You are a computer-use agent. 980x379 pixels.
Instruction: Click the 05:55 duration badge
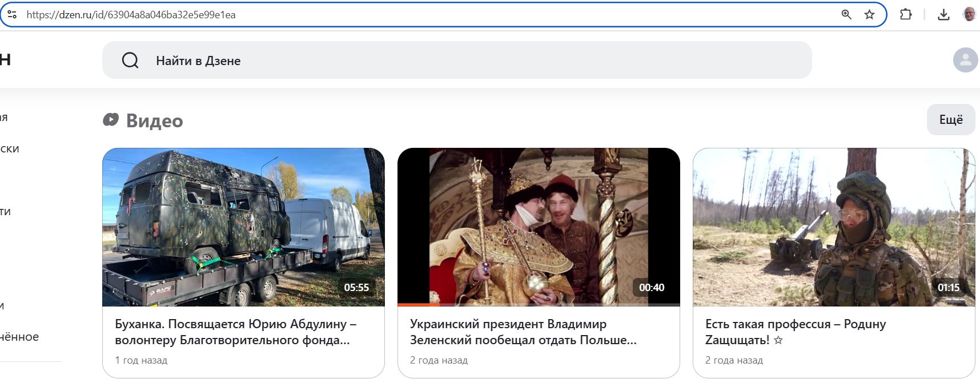356,288
